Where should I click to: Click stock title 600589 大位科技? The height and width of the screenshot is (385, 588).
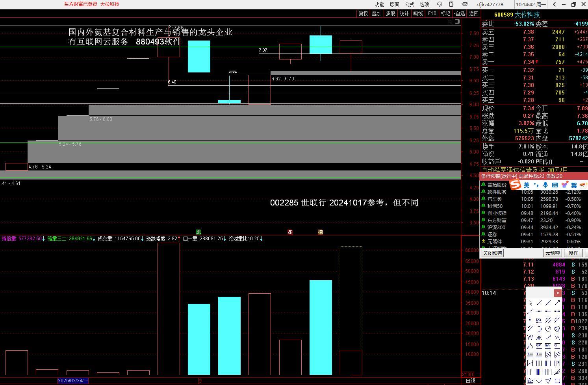517,15
